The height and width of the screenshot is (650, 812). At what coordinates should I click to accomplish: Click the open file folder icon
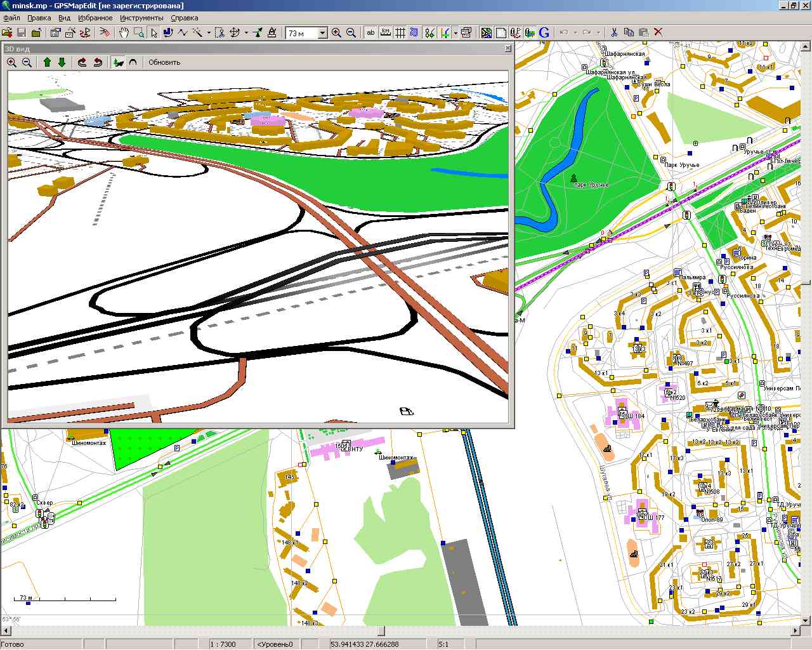click(7, 32)
